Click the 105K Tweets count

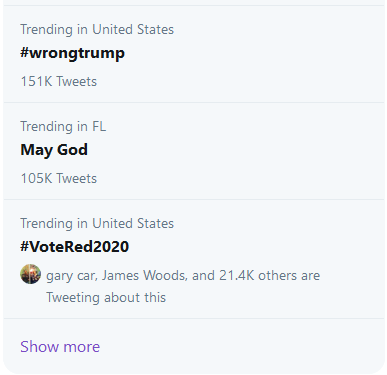(59, 178)
